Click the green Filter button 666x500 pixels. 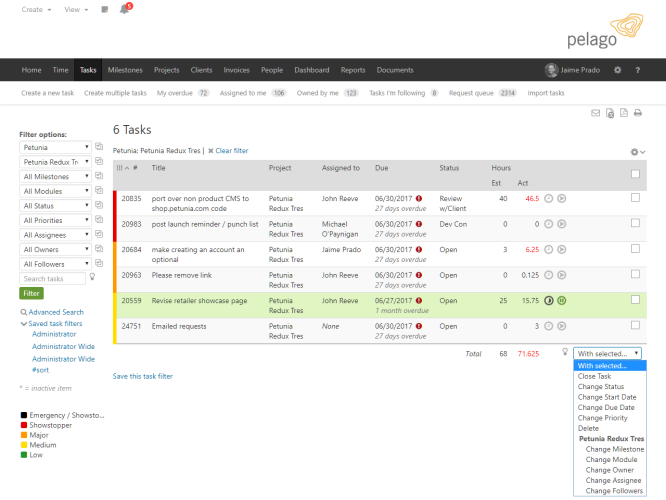click(31, 293)
